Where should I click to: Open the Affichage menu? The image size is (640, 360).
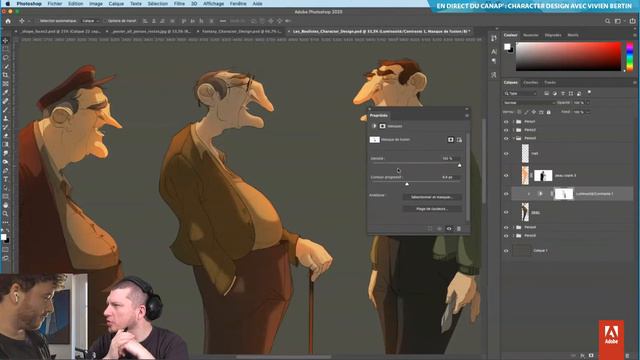213,4
